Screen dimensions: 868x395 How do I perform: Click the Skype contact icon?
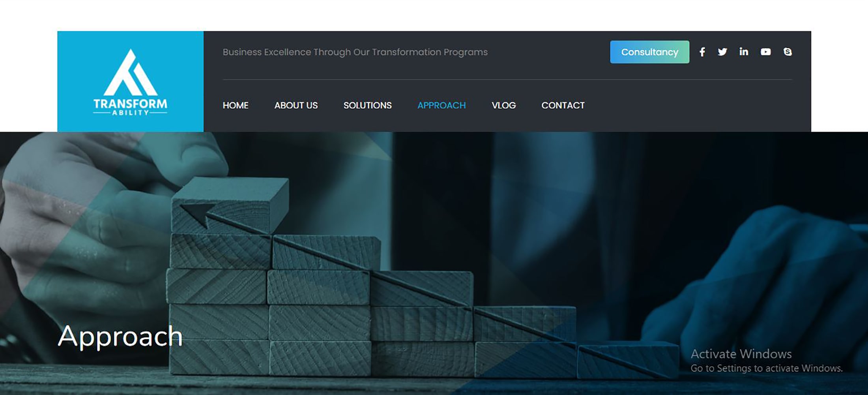(x=788, y=52)
